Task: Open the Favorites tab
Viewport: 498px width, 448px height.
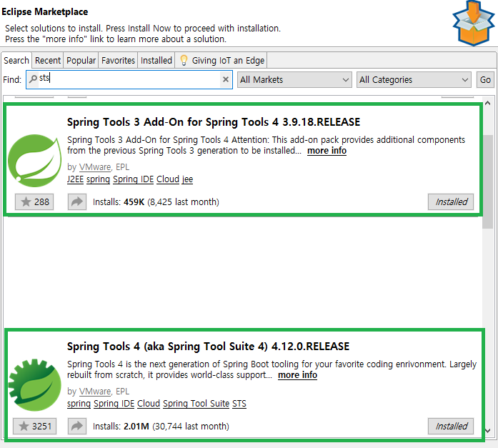Action: pos(118,60)
